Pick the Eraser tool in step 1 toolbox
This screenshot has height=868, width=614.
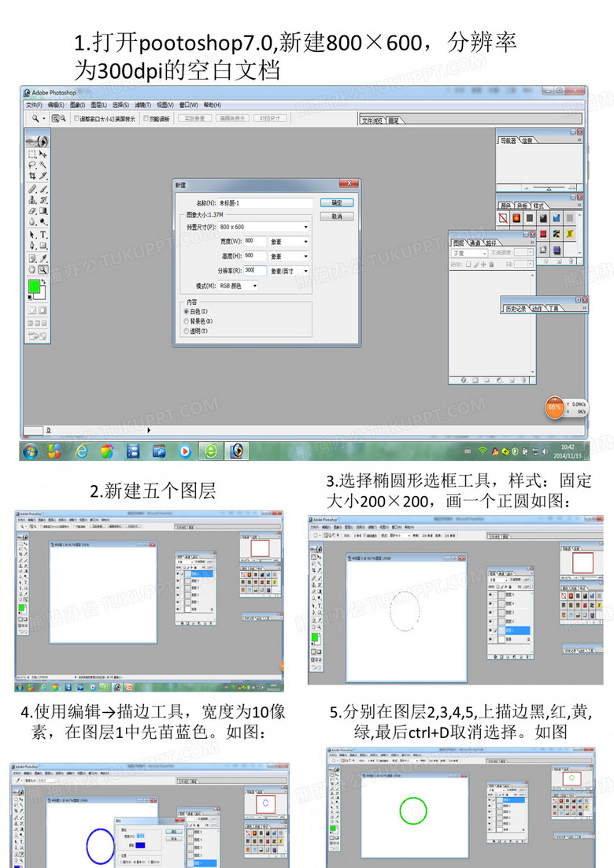click(32, 210)
